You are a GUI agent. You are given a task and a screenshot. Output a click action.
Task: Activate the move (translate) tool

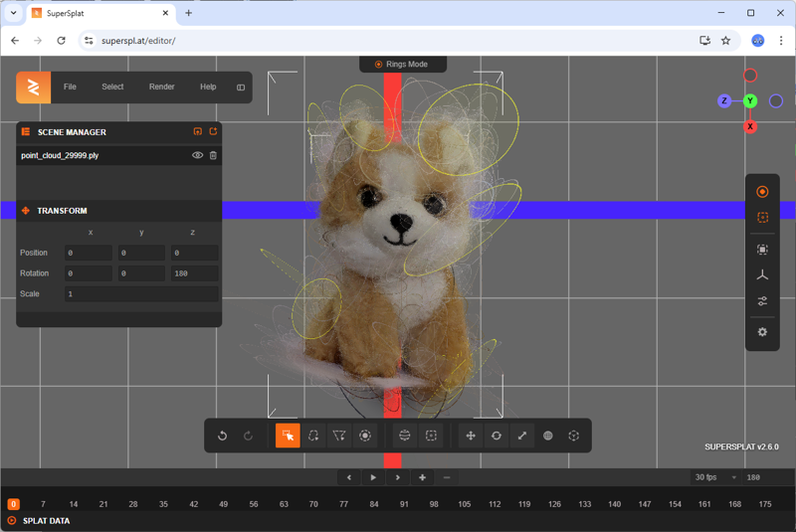point(471,436)
